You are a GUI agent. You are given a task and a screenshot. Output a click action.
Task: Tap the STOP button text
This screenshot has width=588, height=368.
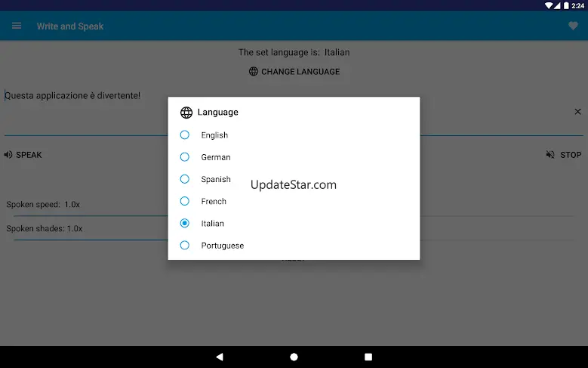point(571,155)
